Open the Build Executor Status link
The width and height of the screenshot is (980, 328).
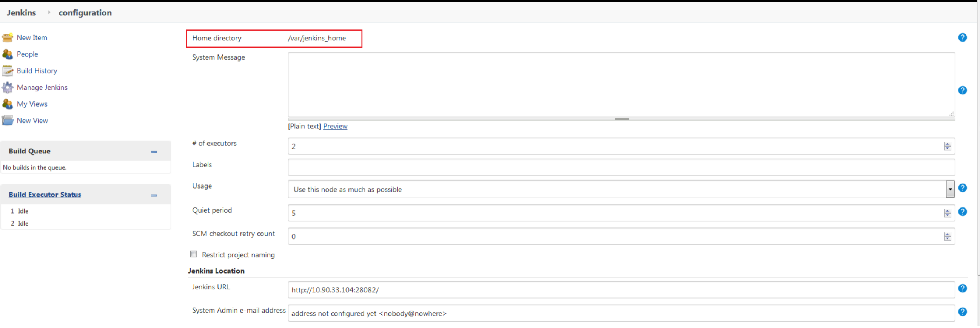pos(45,195)
